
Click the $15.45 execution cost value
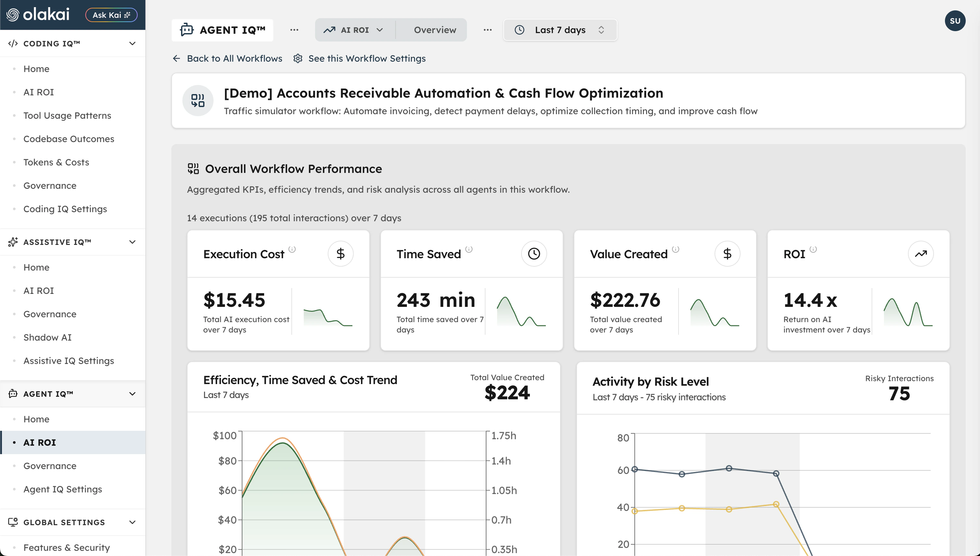point(234,300)
